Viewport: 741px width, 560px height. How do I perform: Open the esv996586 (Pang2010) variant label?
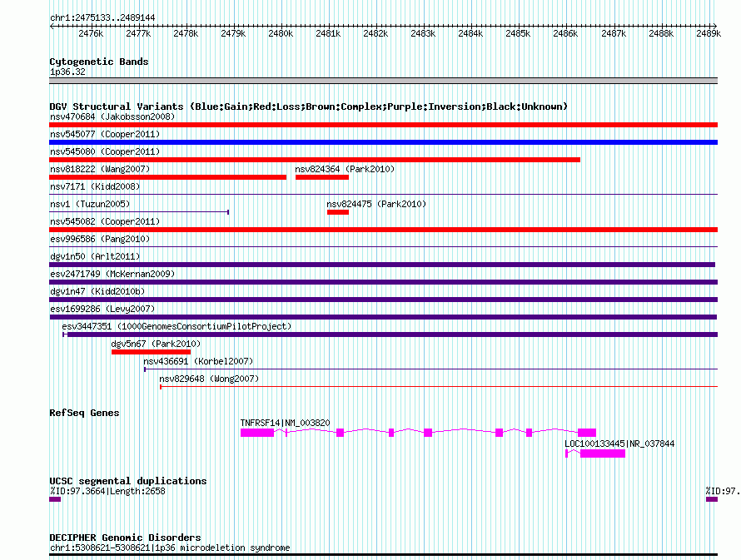click(100, 239)
